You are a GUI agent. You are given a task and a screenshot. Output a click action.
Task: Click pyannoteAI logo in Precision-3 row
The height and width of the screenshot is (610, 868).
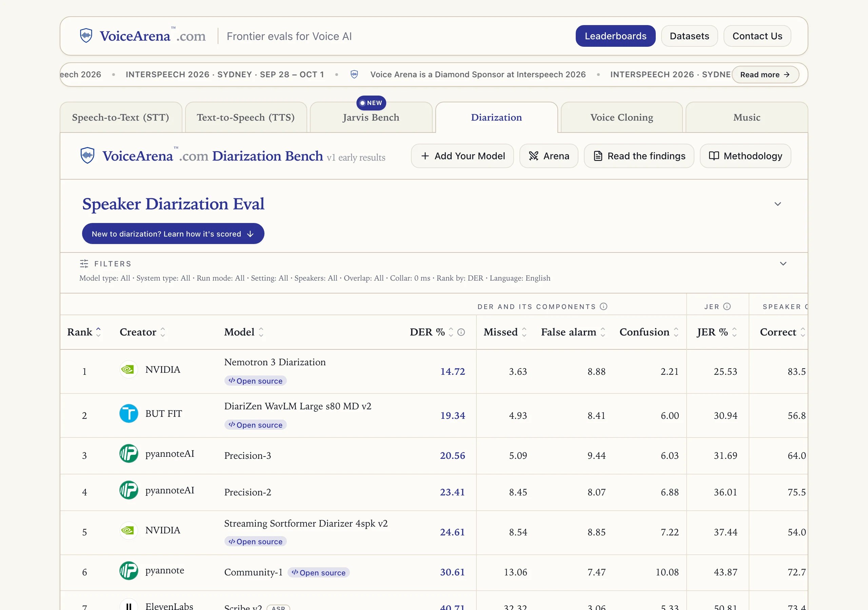129,453
